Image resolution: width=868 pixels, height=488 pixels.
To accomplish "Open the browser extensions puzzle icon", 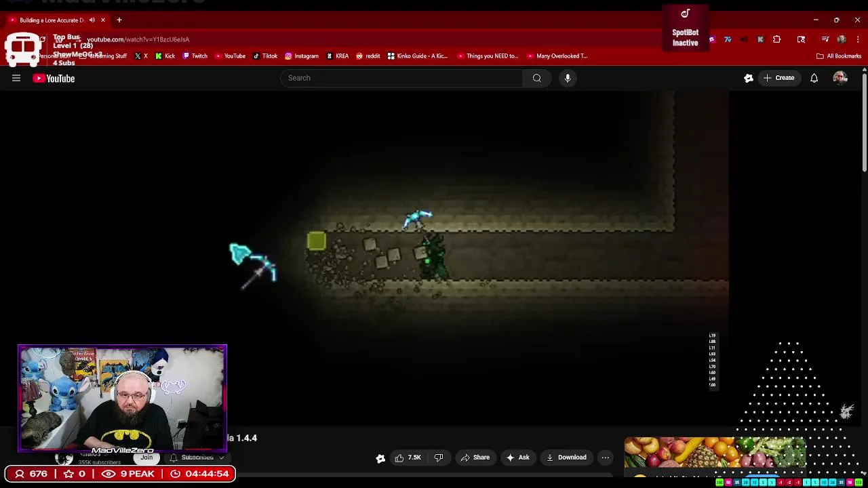I will (x=777, y=39).
